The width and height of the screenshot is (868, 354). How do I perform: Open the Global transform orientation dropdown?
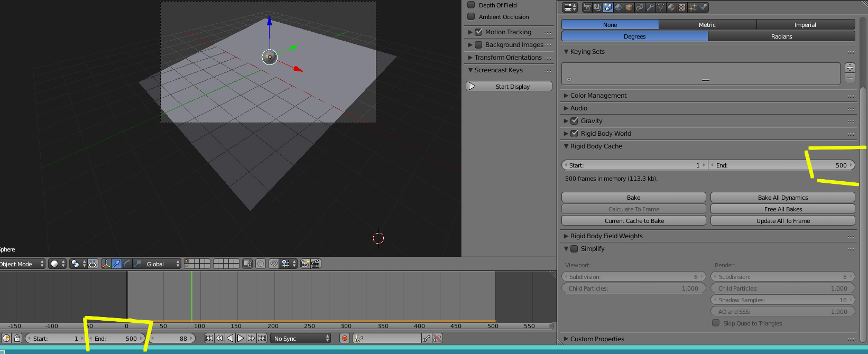coord(162,264)
